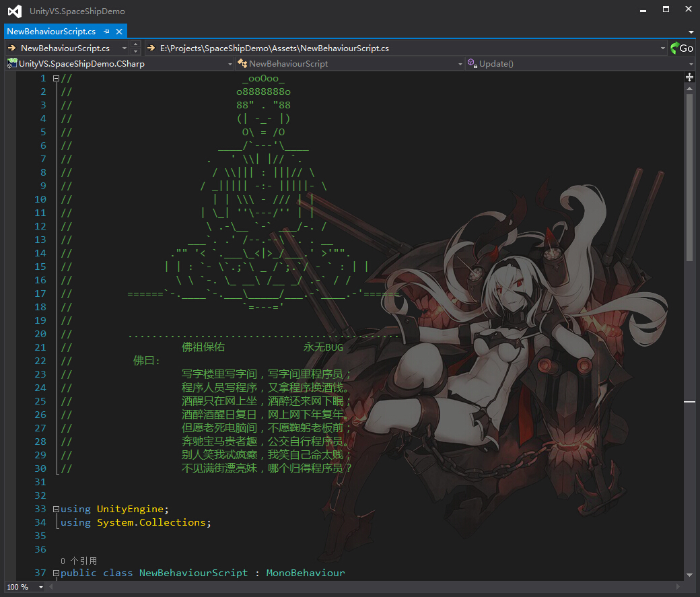Click the horizontal scrollbar left arrow
Viewport: 700px width, 597px height.
tap(50, 587)
